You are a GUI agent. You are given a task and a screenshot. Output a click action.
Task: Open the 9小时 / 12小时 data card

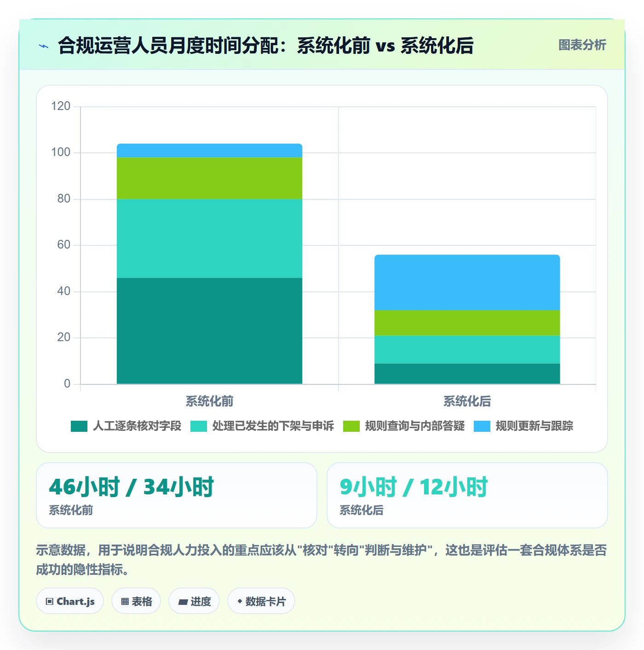[467, 495]
